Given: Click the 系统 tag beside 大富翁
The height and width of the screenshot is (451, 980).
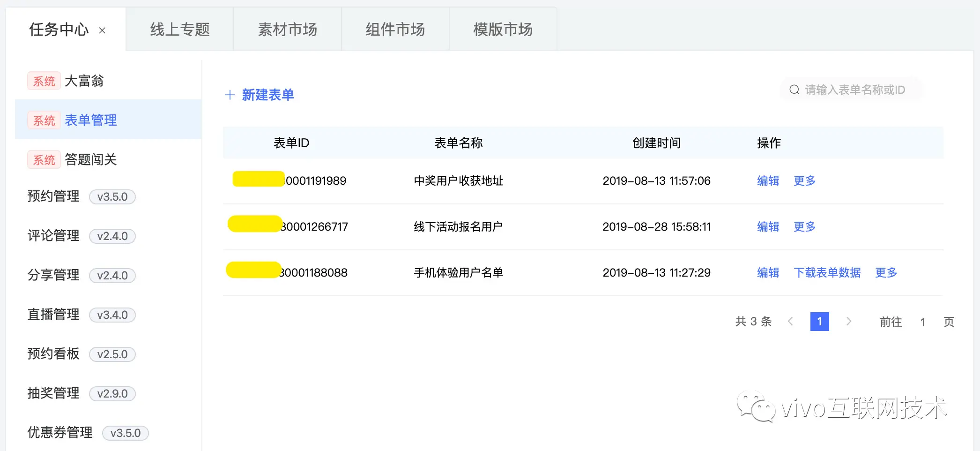Looking at the screenshot, I should pos(44,81).
